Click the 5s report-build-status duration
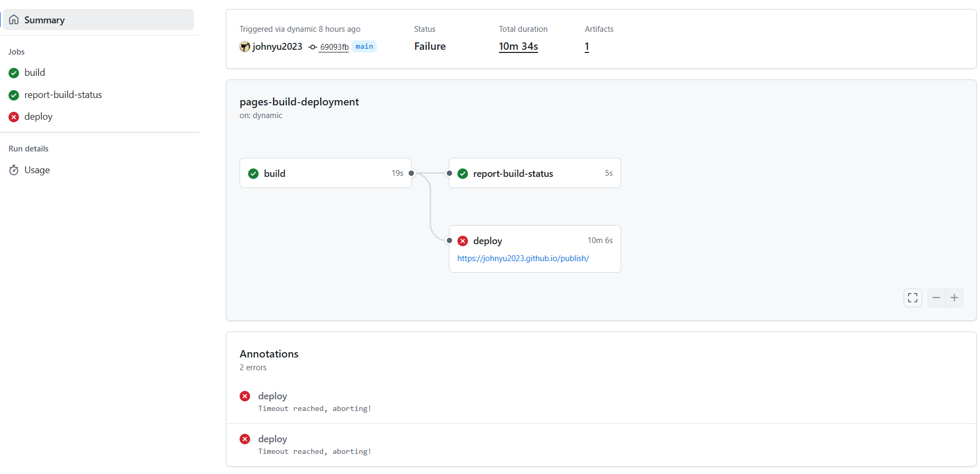 [x=609, y=173]
